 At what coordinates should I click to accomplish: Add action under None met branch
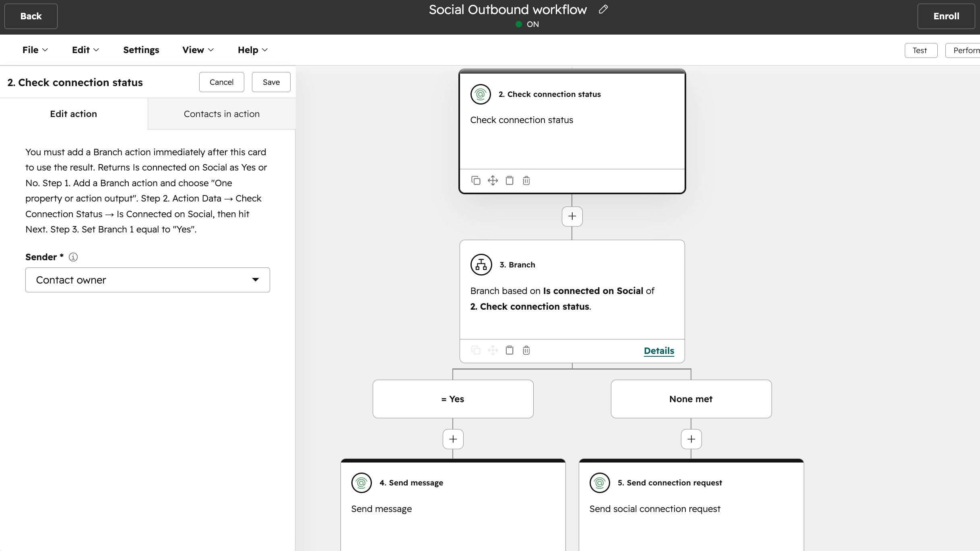click(691, 439)
